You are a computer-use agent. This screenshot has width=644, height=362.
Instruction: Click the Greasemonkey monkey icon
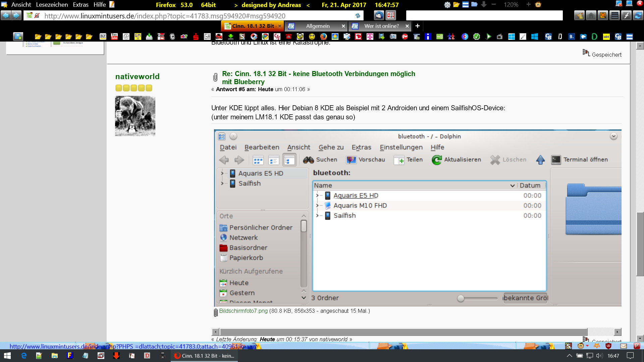click(x=538, y=5)
